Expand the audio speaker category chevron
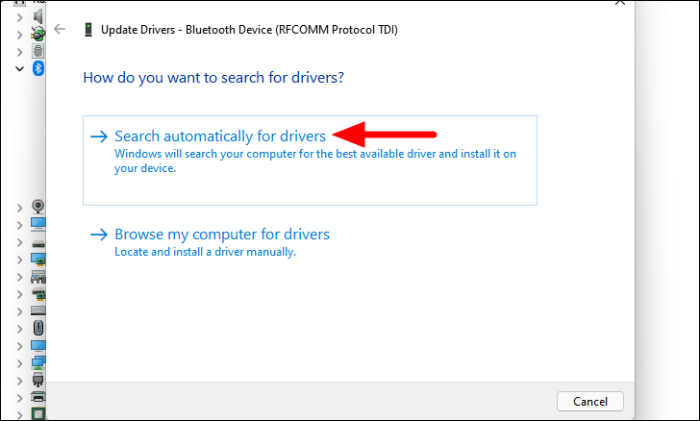This screenshot has height=421, width=700. coord(19,17)
